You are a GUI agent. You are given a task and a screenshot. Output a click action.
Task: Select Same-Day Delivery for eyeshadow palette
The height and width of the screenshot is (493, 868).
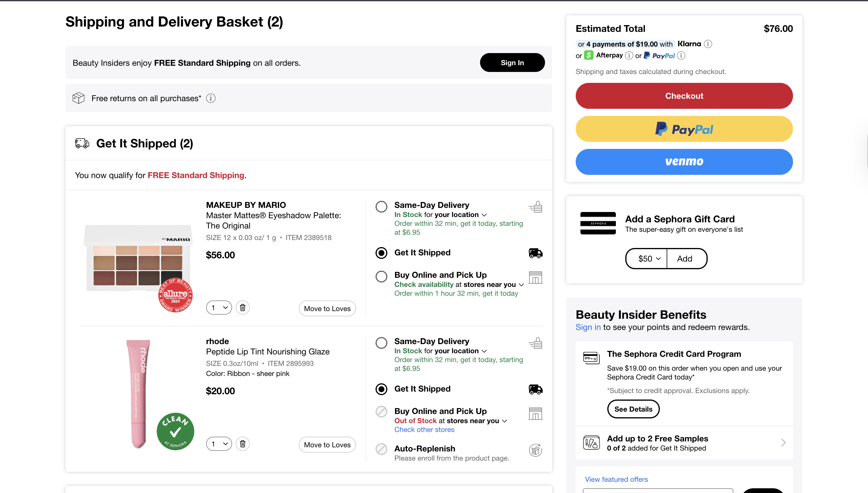click(381, 206)
